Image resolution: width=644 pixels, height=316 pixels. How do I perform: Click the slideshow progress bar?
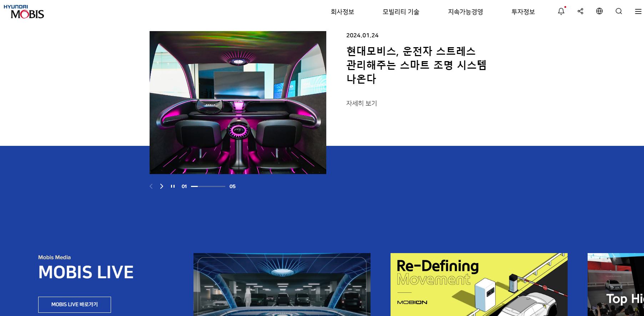coord(208,186)
